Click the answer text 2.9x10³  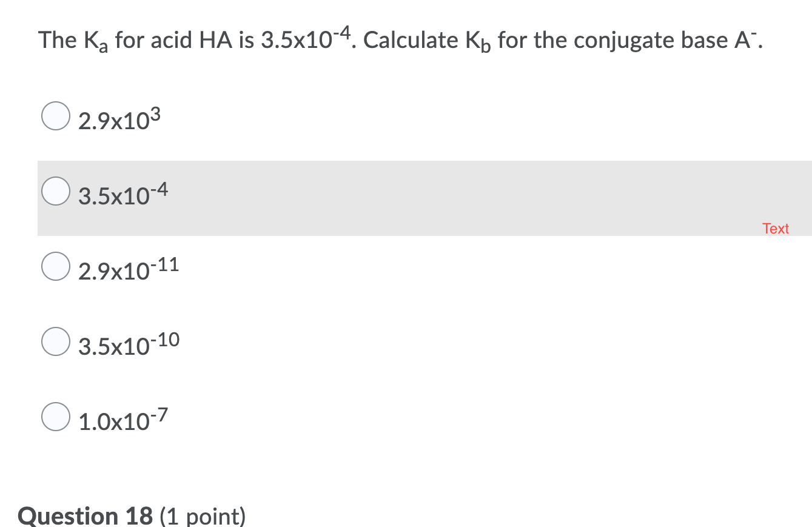point(119,118)
